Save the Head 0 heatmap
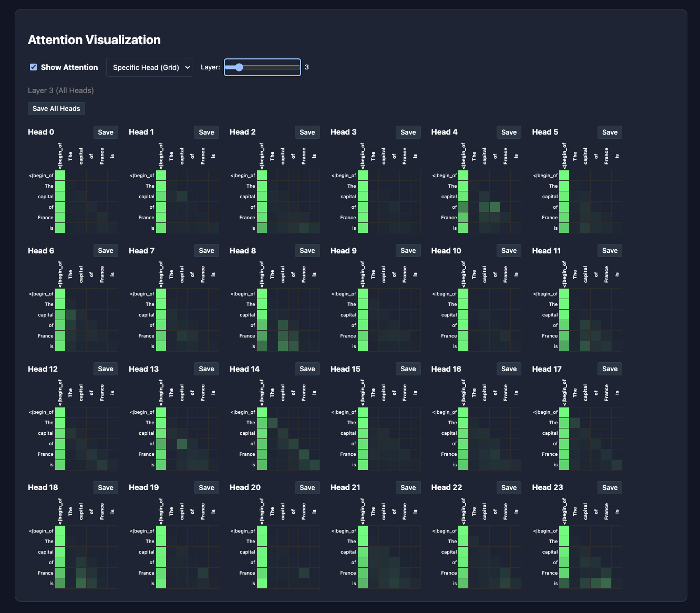 coord(106,132)
